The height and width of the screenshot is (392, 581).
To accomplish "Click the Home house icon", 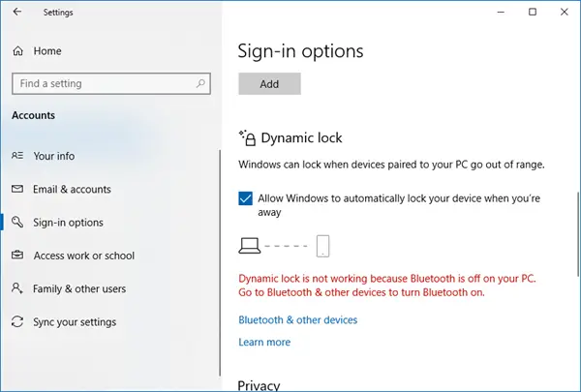I will tap(17, 50).
